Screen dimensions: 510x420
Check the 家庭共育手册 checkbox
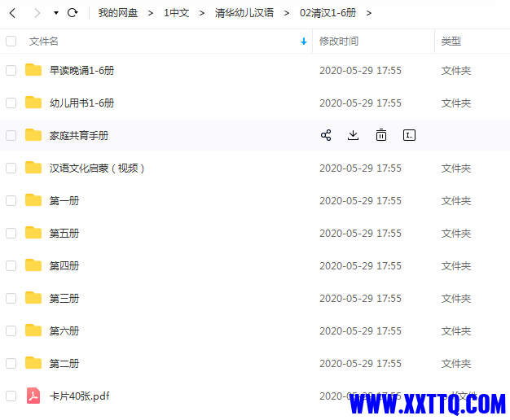tap(11, 135)
